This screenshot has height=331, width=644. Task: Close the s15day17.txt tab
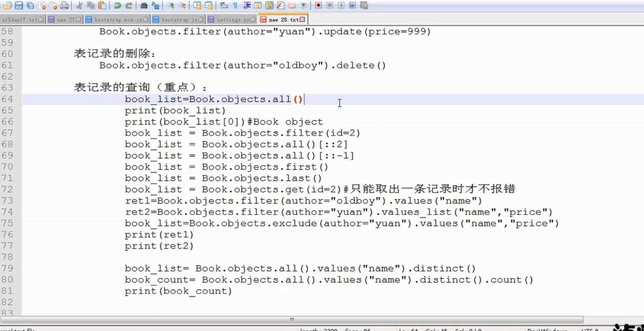pos(41,20)
